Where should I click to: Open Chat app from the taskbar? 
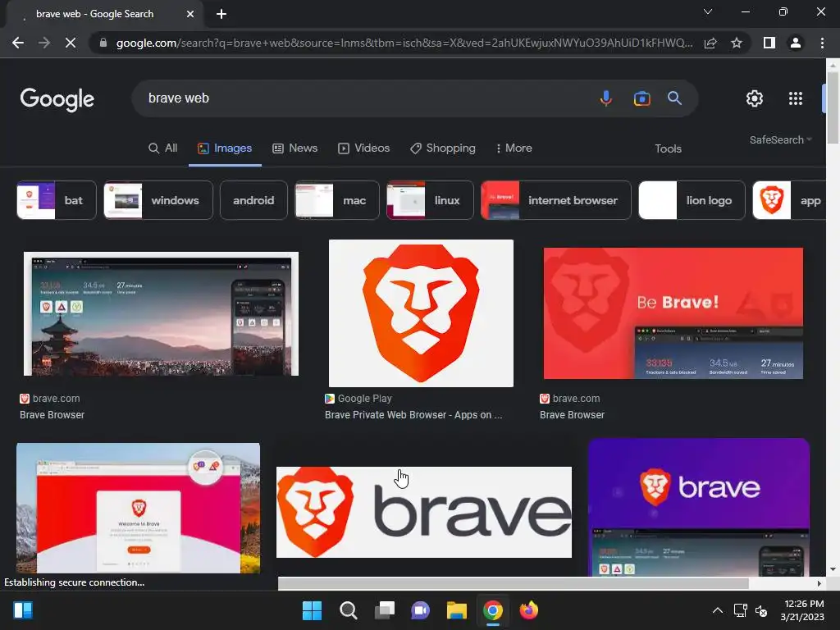click(x=421, y=610)
